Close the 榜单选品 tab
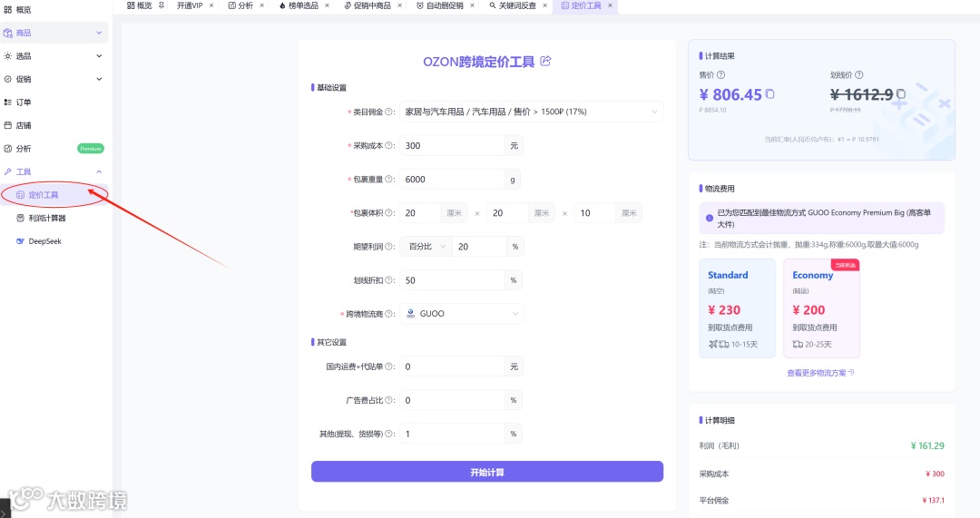Screen dimensions: 980x518 pos(327,5)
